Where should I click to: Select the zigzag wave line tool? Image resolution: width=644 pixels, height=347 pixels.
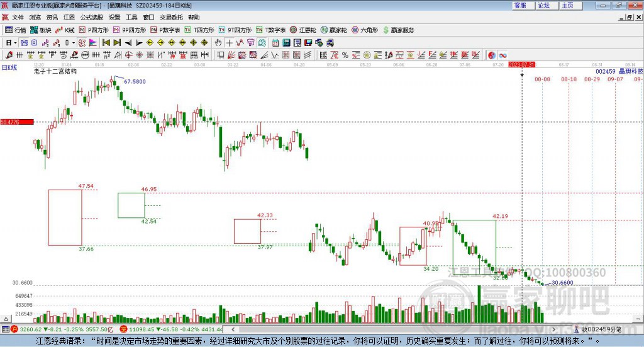275,55
